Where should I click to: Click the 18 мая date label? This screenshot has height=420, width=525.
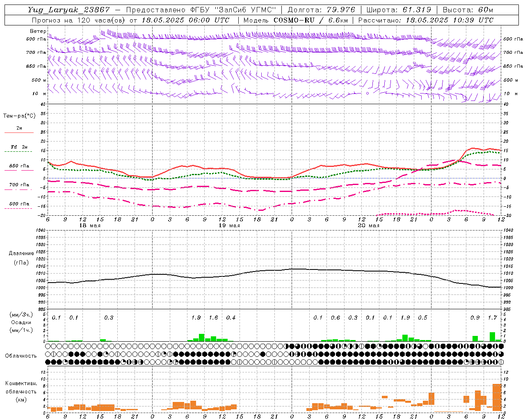tap(89, 226)
